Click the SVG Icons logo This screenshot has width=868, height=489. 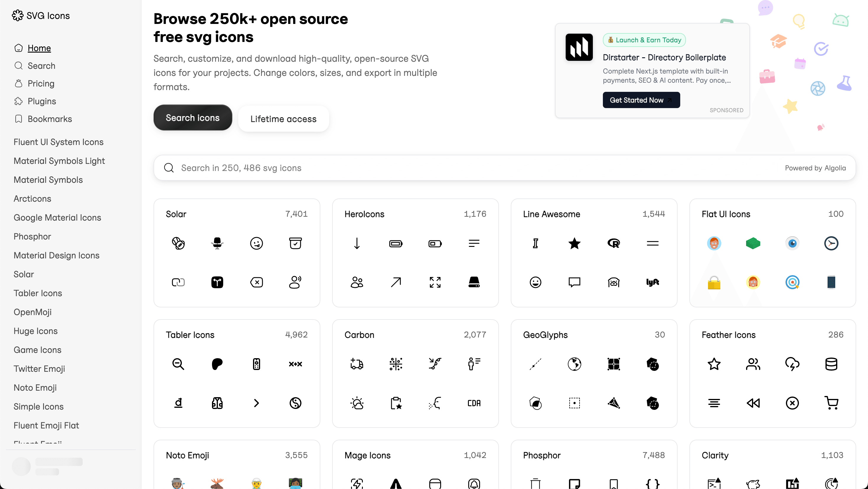click(41, 15)
